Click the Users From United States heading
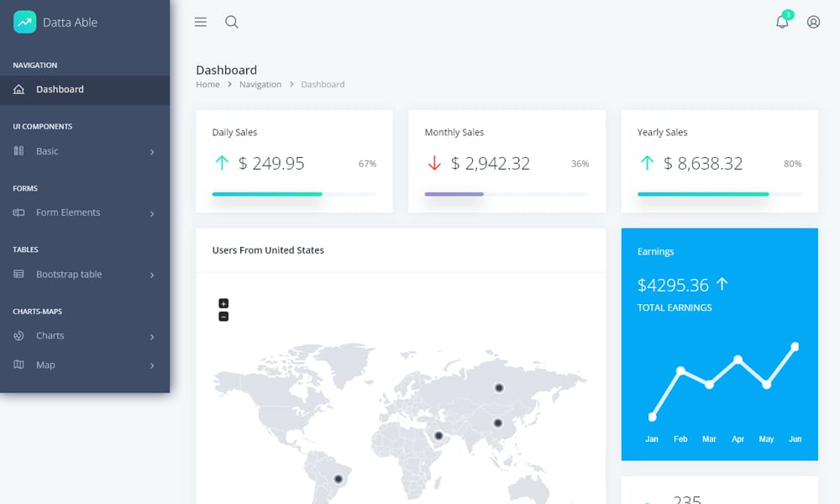The width and height of the screenshot is (840, 504). click(x=268, y=250)
